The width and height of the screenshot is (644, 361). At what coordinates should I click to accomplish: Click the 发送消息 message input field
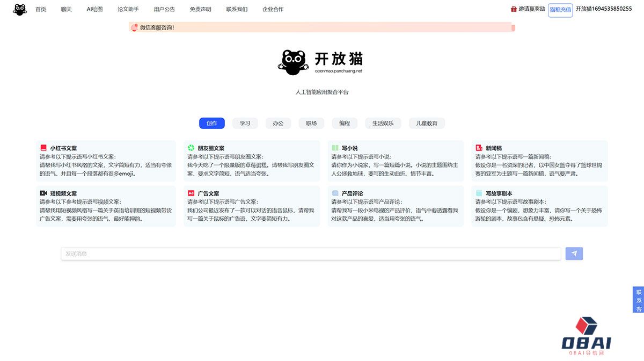tap(311, 254)
